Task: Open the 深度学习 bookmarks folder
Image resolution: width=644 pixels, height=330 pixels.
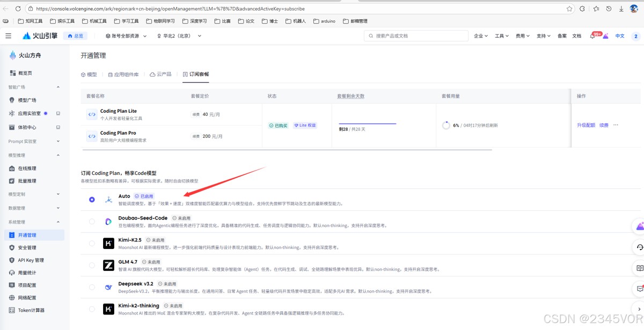Action: click(x=194, y=21)
